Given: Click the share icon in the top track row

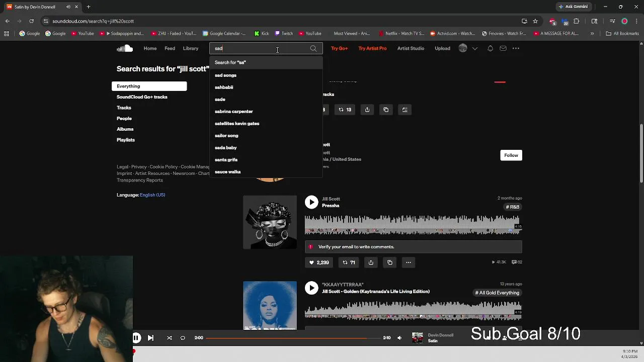Looking at the screenshot, I should pyautogui.click(x=367, y=110).
